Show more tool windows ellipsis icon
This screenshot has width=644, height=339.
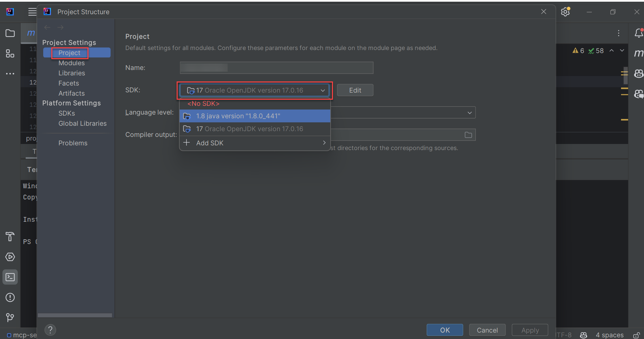[x=10, y=74]
